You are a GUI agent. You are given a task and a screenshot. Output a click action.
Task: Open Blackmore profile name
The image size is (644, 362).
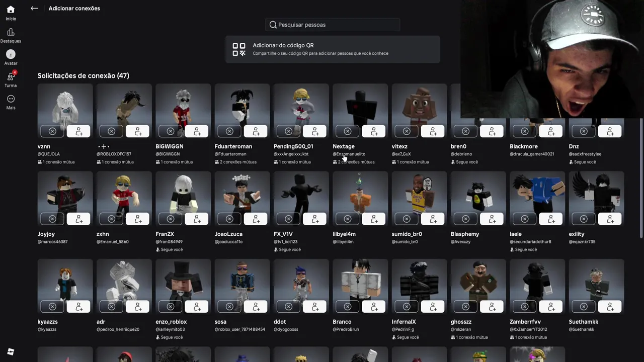524,146
